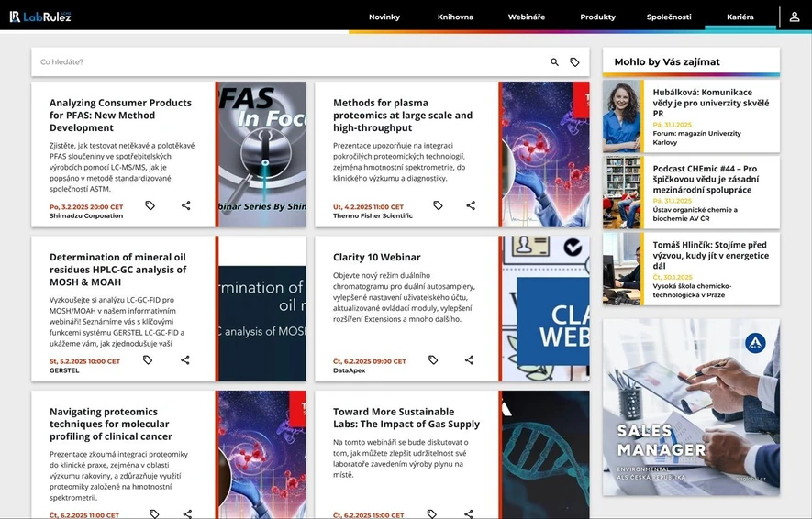Open 'Methods for plasma proteomics' title

(x=403, y=115)
